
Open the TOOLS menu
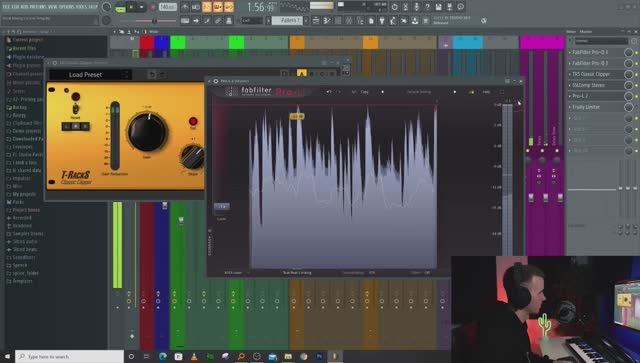[82, 7]
